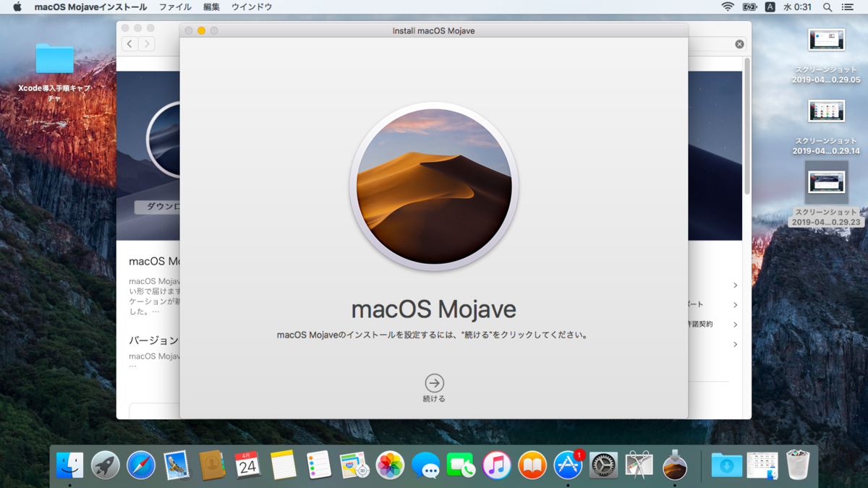The image size is (868, 488).
Task: Open Reminders from the Dock
Action: (x=318, y=466)
